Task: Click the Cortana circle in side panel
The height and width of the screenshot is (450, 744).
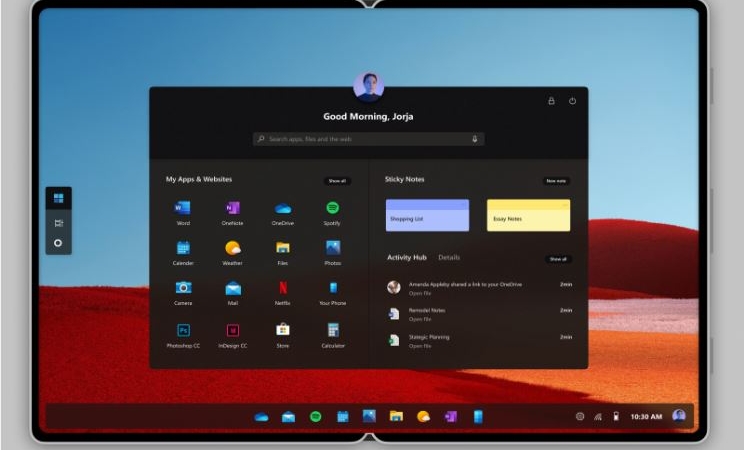Action: [x=58, y=243]
